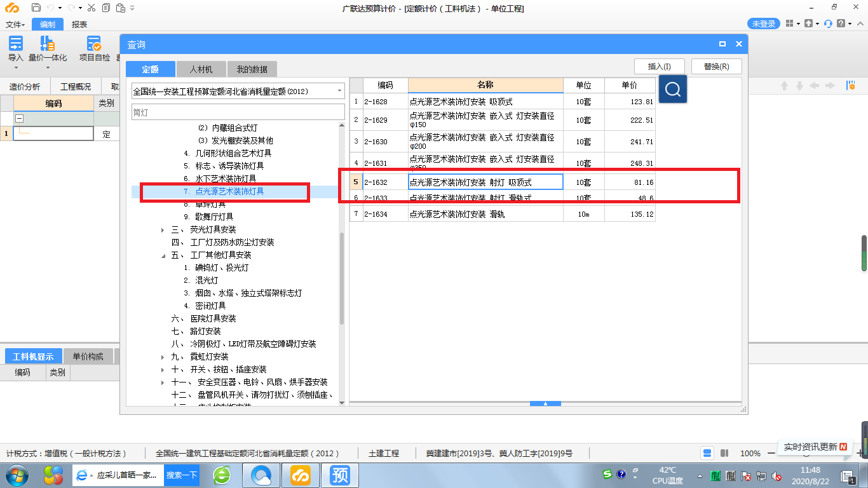Switch to the 编制 ribbon tab
This screenshot has height=488, width=868.
[48, 24]
